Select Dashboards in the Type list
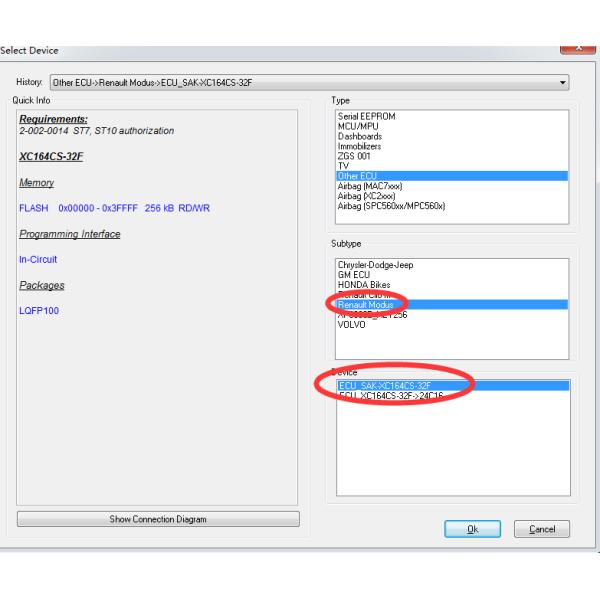Image resolution: width=600 pixels, height=600 pixels. [x=360, y=137]
